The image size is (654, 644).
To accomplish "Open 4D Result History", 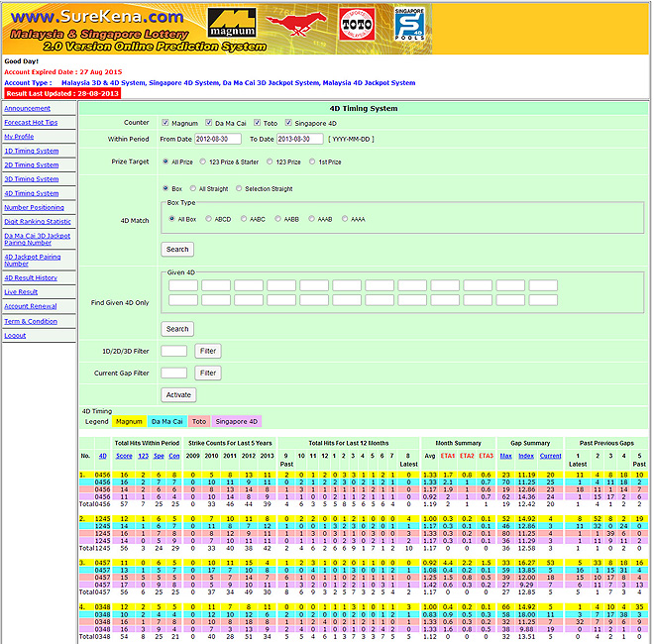I will point(31,278).
